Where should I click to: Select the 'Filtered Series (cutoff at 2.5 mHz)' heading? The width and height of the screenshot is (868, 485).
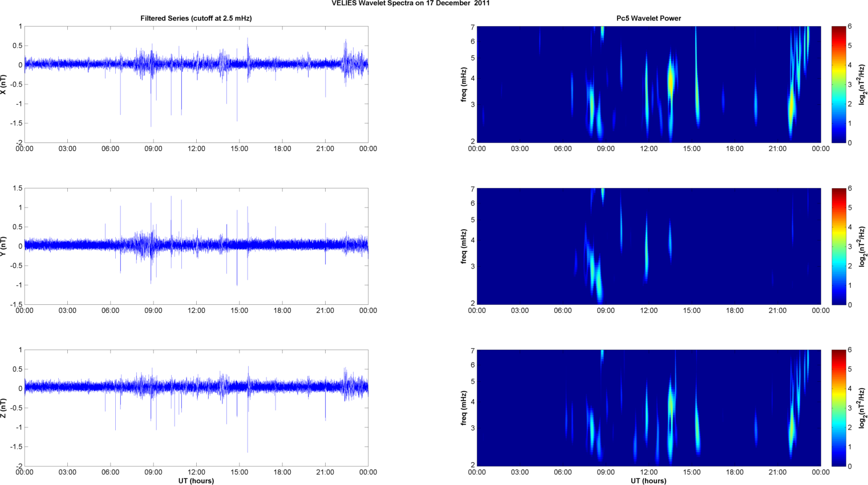[196, 18]
